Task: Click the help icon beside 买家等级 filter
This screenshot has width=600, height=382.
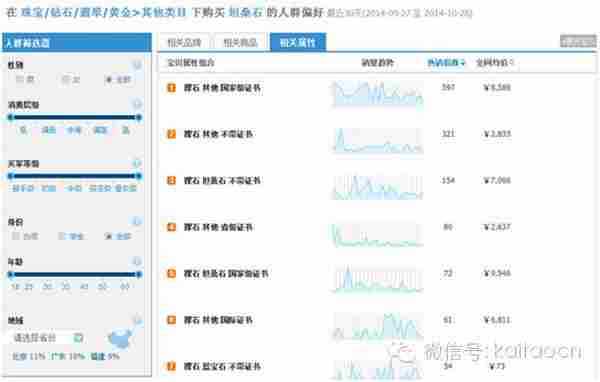Action: coord(137,163)
